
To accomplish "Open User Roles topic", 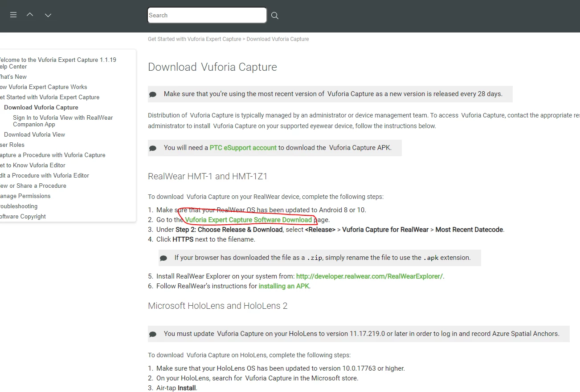I will 12,145.
